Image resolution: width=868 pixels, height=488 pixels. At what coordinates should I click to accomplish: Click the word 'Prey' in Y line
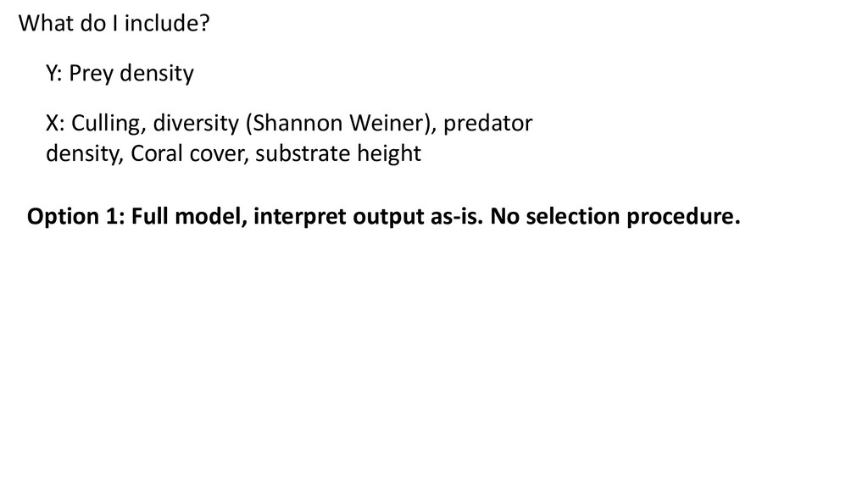click(x=91, y=75)
